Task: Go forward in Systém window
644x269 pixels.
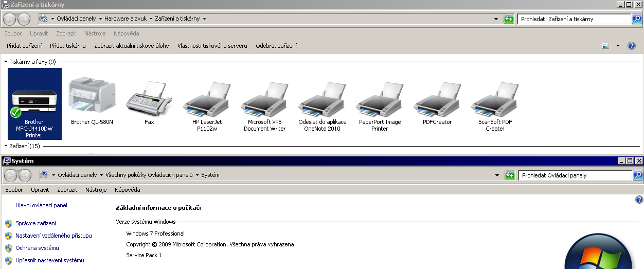Action: (x=24, y=175)
